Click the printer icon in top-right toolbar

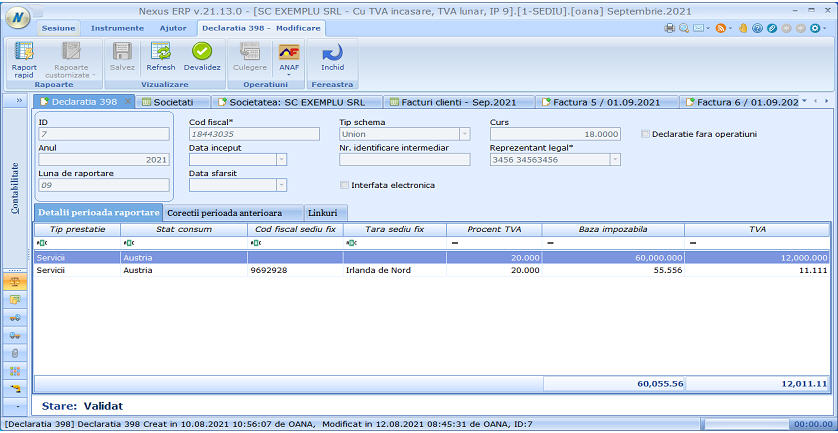(670, 28)
